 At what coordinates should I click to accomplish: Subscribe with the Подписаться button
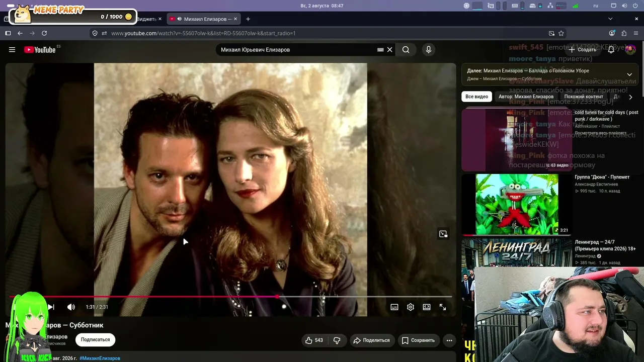click(x=96, y=340)
